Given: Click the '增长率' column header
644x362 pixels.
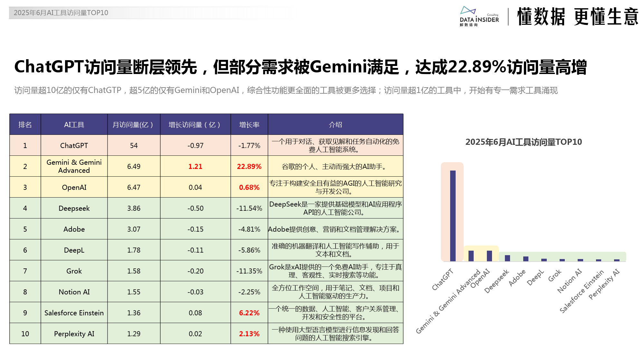Looking at the screenshot, I should click(x=249, y=125).
